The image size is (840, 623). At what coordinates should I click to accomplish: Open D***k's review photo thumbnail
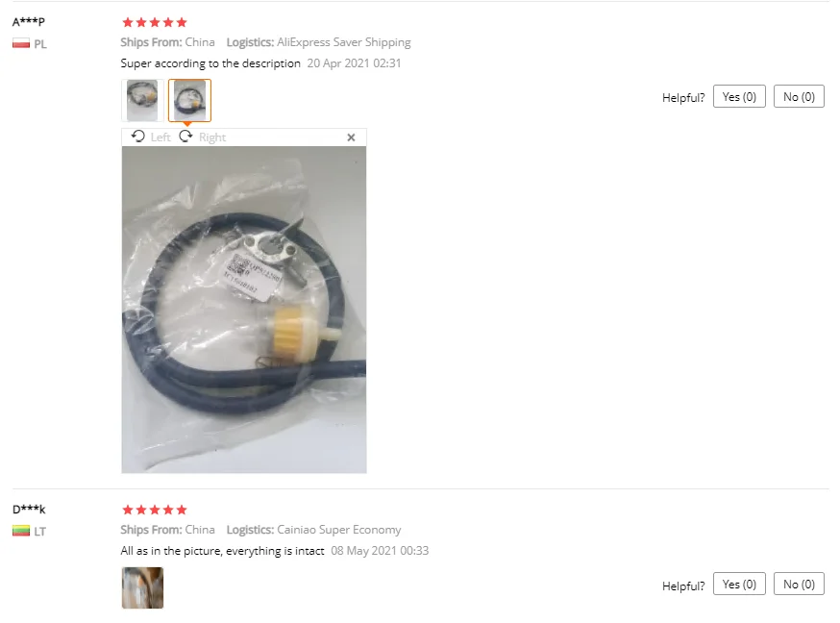click(x=142, y=587)
